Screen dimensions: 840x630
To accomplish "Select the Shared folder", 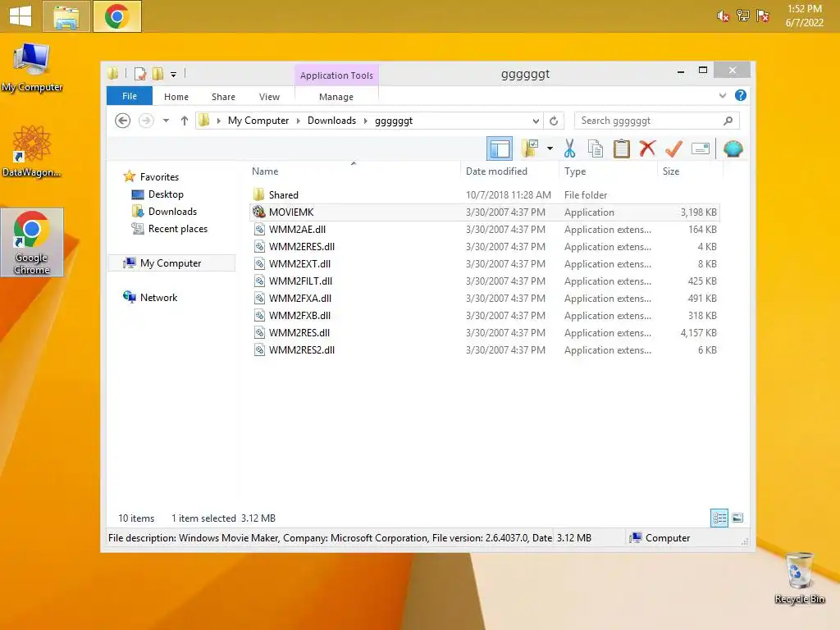I will (x=484, y=195).
